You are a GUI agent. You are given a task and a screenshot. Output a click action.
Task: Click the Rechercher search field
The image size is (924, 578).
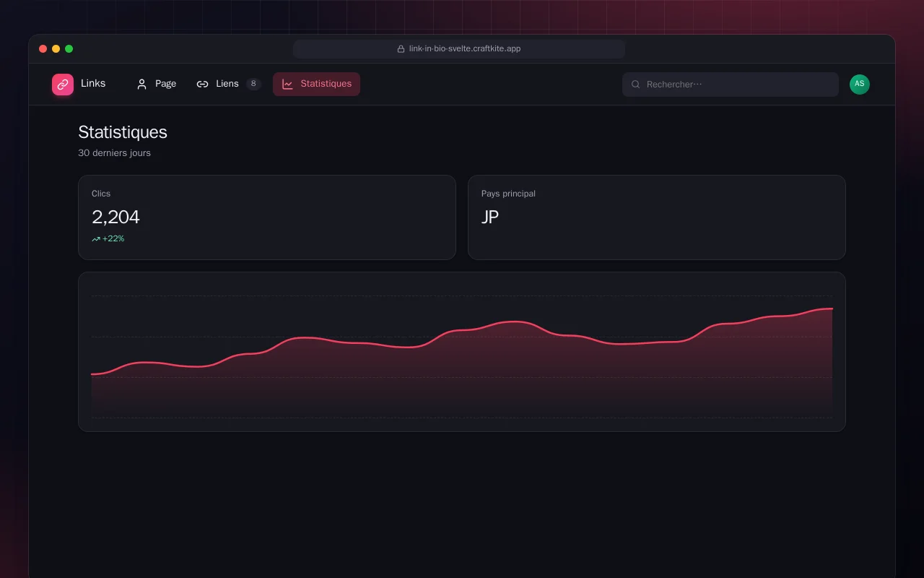coord(731,85)
